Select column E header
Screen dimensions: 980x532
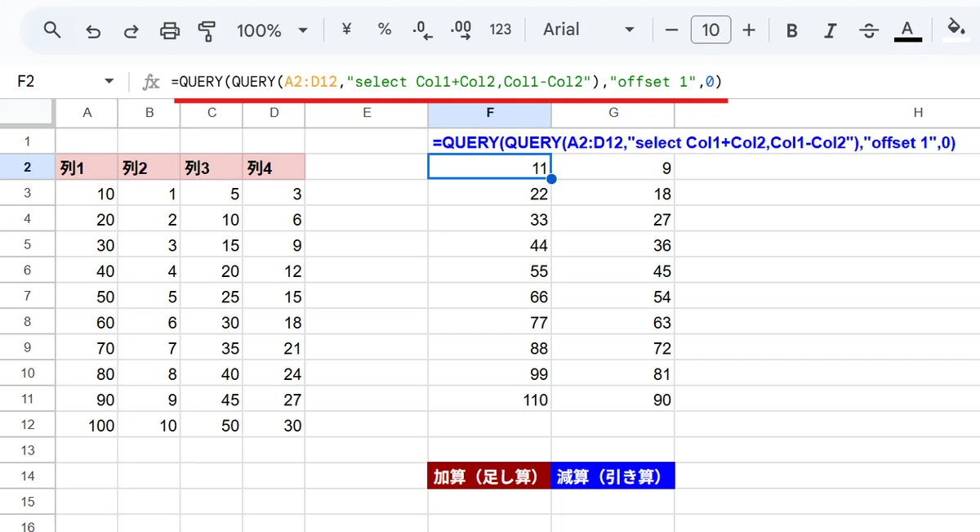[367, 113]
